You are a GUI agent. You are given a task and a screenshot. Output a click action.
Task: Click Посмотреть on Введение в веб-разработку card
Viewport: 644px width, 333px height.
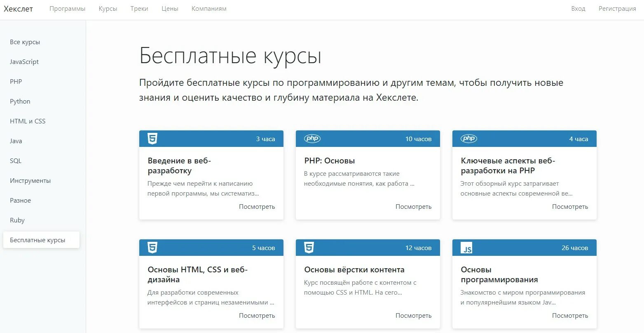(257, 207)
